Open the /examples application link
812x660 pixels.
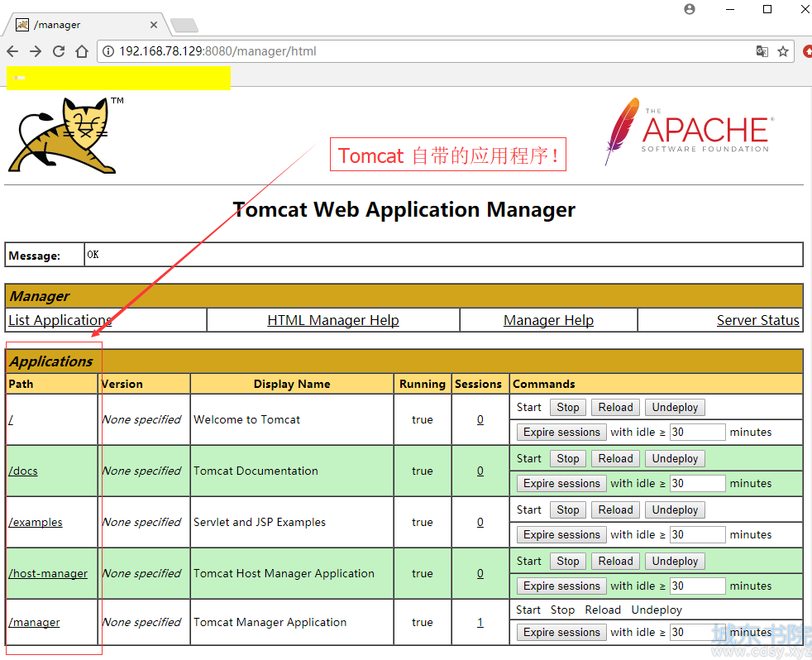pos(36,522)
